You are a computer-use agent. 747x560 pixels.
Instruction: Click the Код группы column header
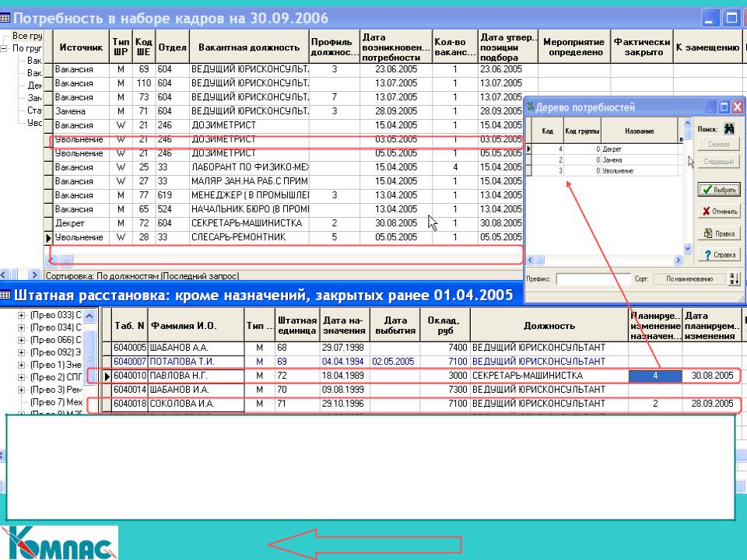coord(582,131)
